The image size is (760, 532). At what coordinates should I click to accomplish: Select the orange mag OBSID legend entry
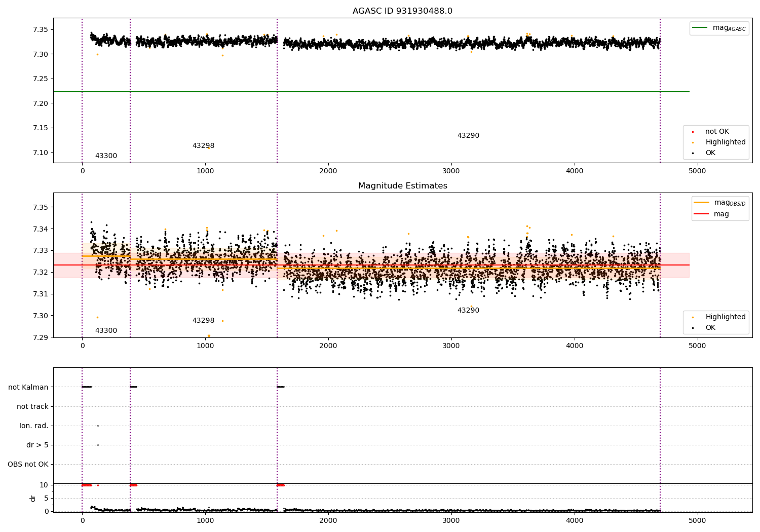(x=720, y=203)
